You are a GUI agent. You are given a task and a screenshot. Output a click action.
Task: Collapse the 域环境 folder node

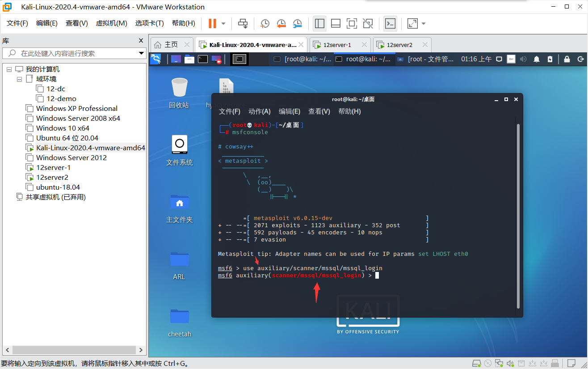tap(19, 79)
